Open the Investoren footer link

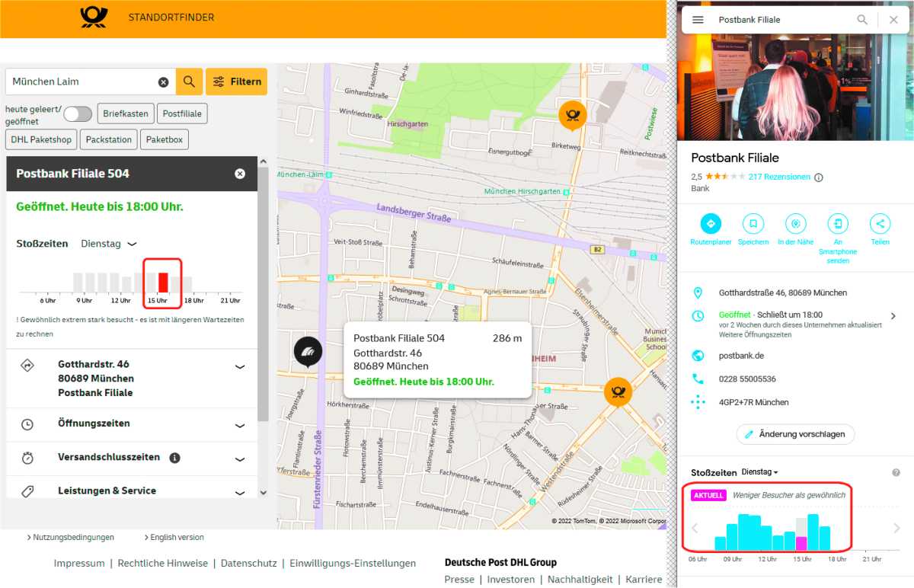click(511, 580)
